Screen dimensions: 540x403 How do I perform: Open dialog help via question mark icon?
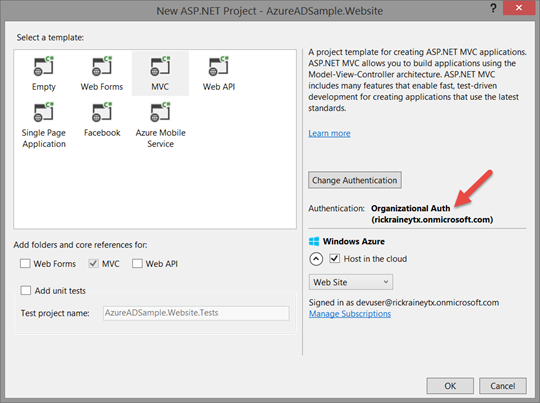point(494,8)
